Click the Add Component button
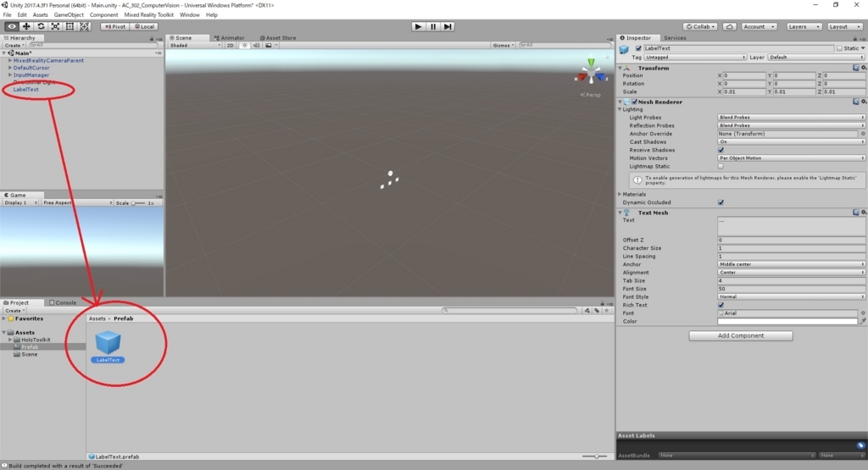 click(x=741, y=335)
